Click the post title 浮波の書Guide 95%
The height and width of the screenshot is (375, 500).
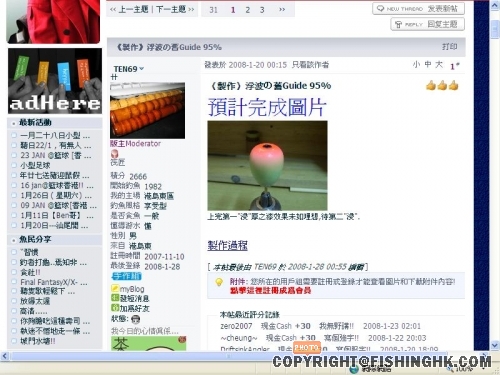271,86
